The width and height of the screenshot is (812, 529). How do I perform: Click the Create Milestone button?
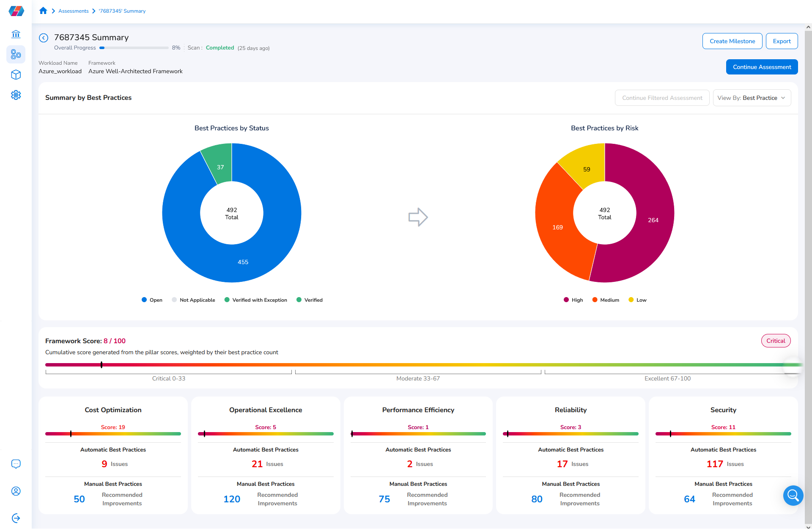point(732,41)
